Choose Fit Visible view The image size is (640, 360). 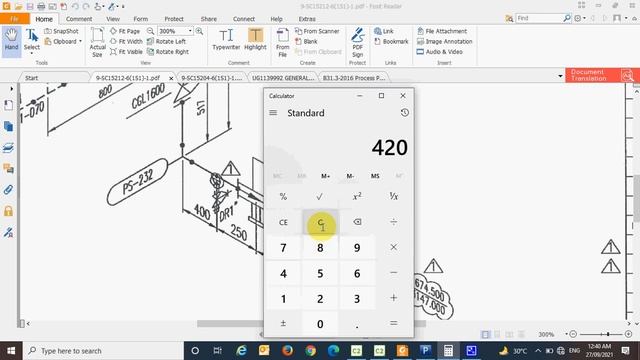point(126,52)
